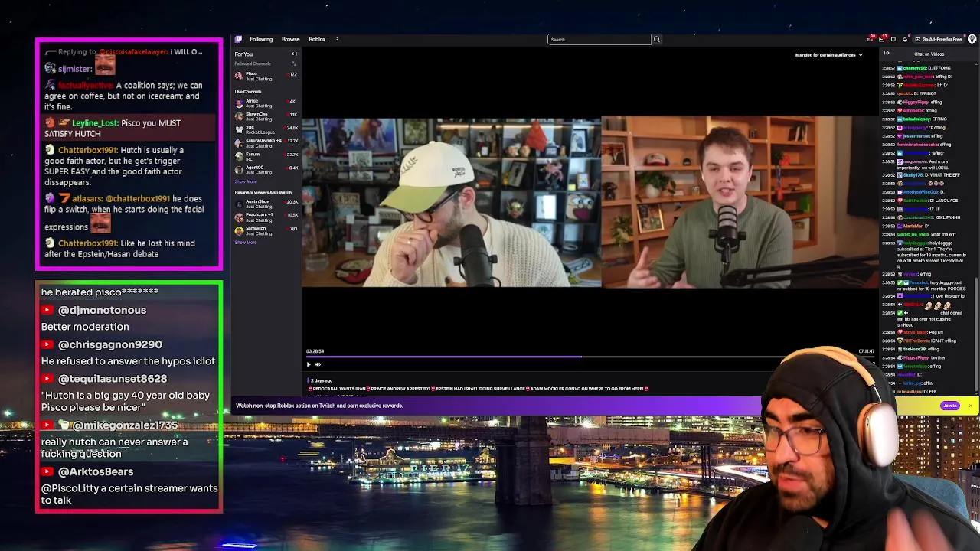980x551 pixels.
Task: Open Pisco's channel in the sidebar
Action: coord(266,76)
